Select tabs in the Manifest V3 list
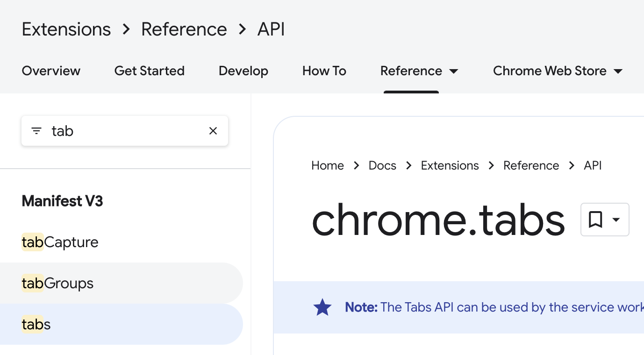 [x=36, y=324]
